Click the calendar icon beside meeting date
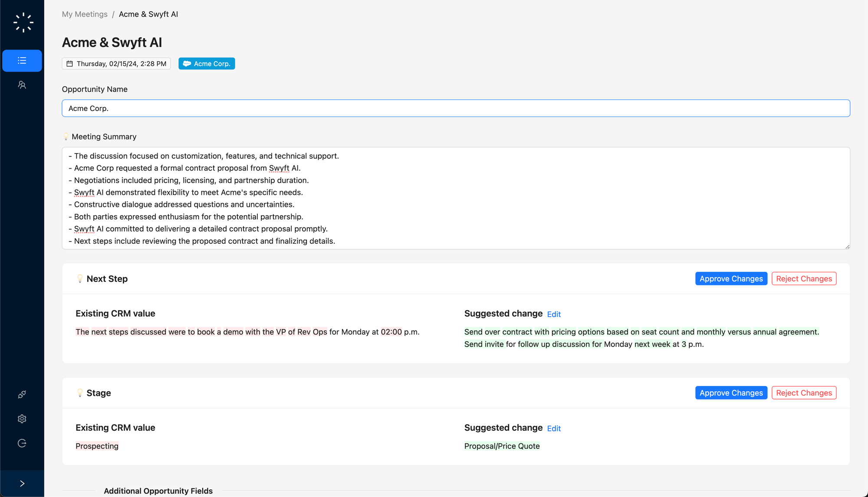 click(69, 64)
